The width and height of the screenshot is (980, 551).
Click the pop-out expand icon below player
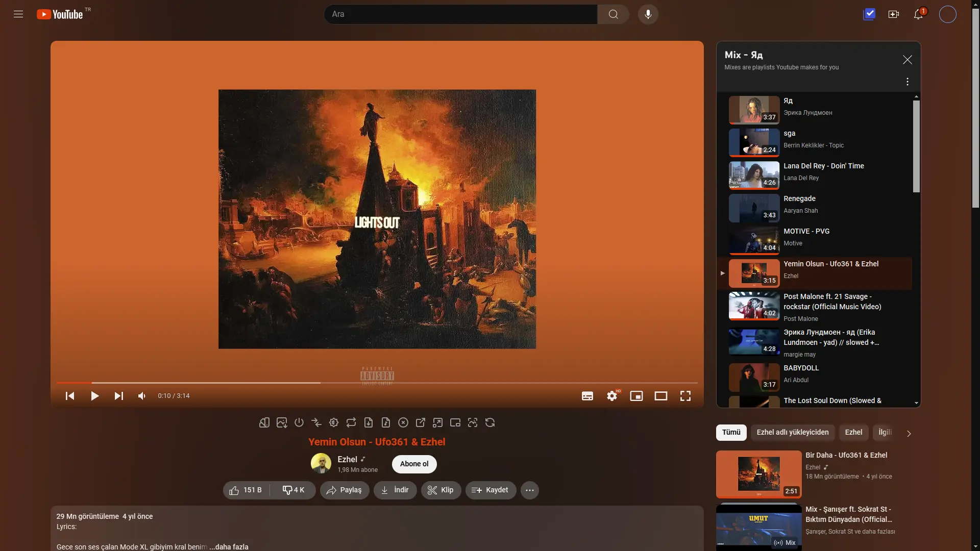[x=438, y=422]
